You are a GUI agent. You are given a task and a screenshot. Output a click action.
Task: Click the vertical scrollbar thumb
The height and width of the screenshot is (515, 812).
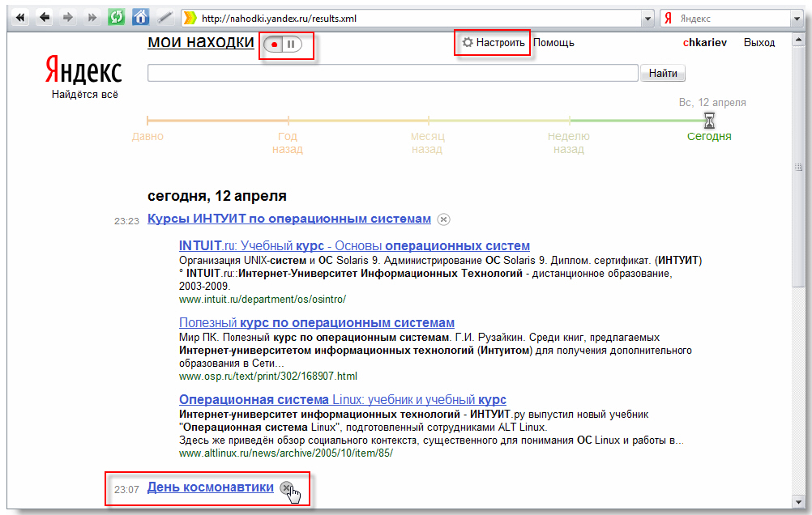pos(798,167)
